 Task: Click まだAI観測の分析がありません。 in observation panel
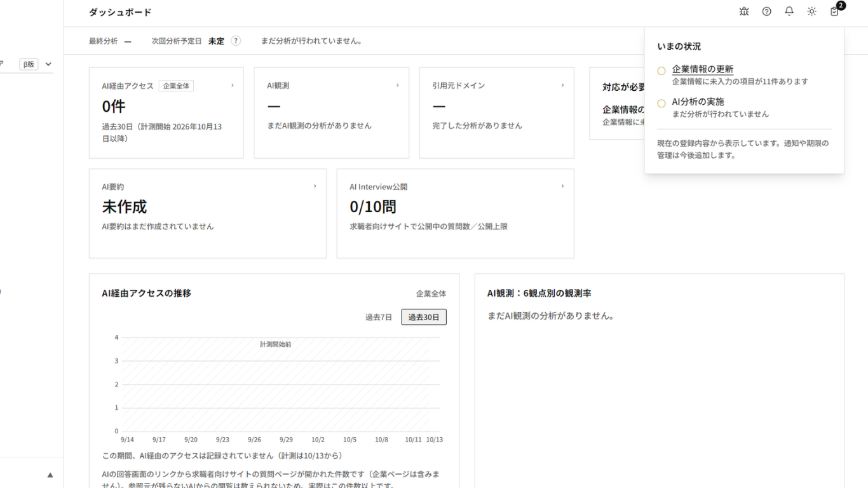[551, 316]
